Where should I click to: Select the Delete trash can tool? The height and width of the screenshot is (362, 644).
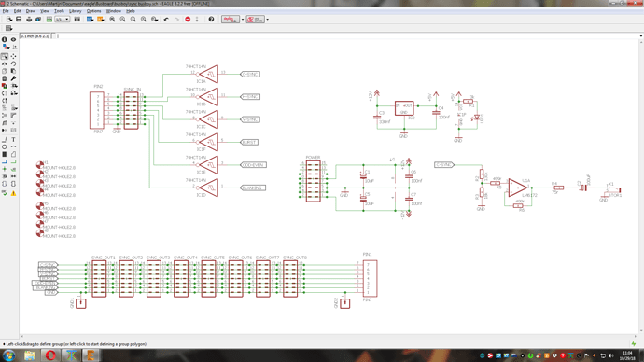pos(5,78)
